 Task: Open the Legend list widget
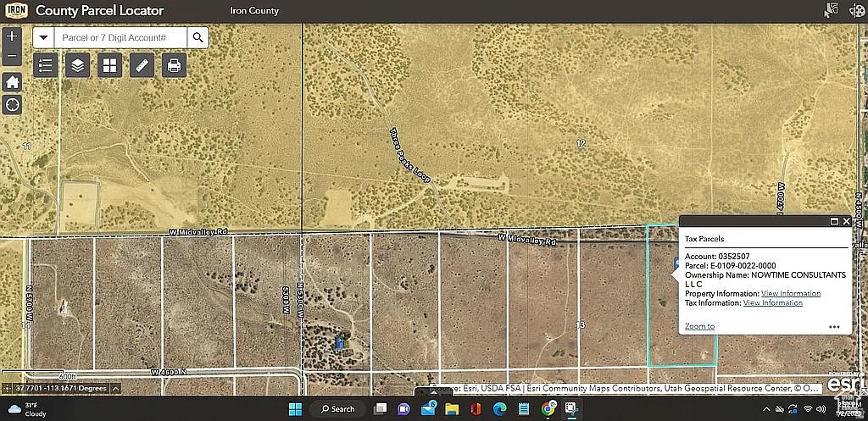(x=46, y=65)
